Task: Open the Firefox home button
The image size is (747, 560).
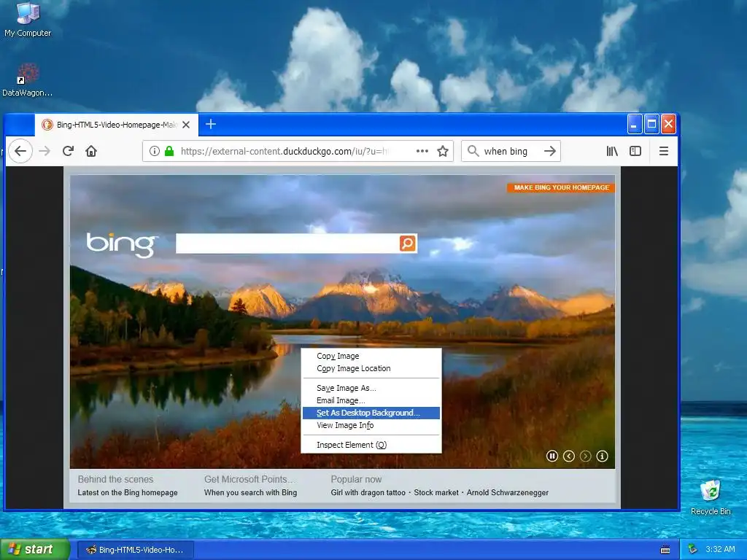Action: (x=91, y=151)
